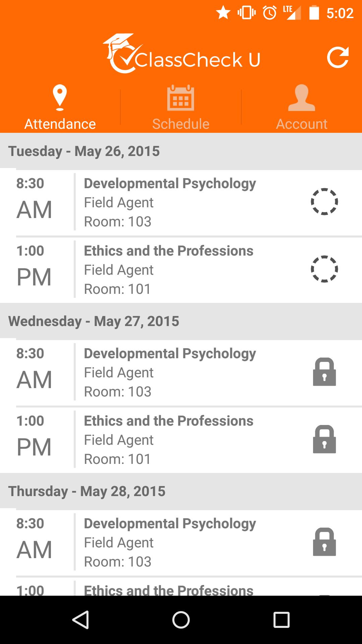Open the Account tab

(301, 107)
